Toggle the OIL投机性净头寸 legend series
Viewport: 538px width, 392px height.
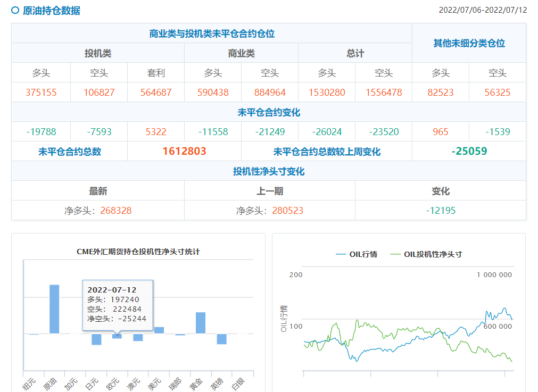pos(426,254)
